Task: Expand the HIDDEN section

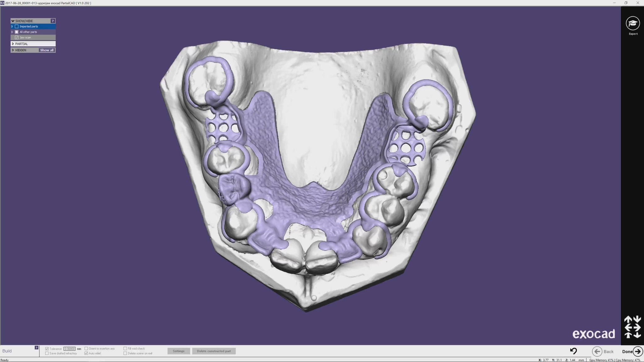Action: coord(13,50)
